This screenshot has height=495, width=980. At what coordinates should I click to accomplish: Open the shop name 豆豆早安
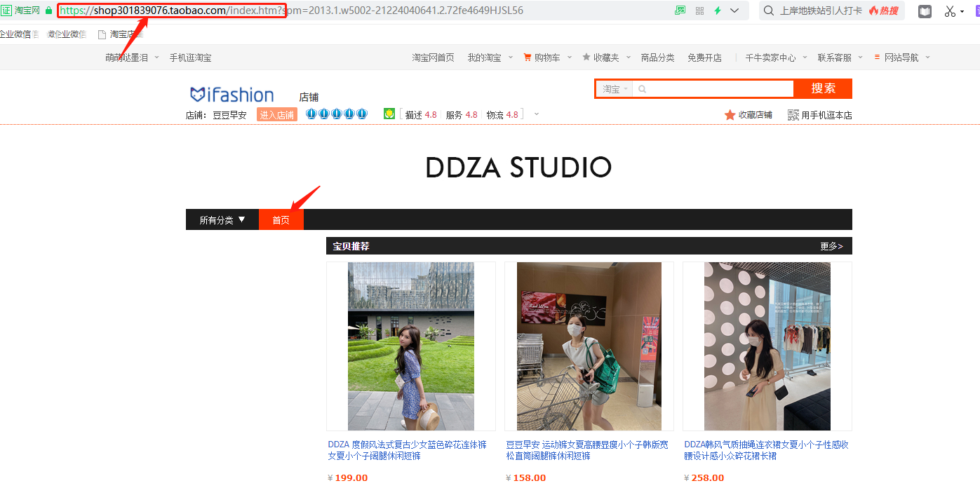229,115
